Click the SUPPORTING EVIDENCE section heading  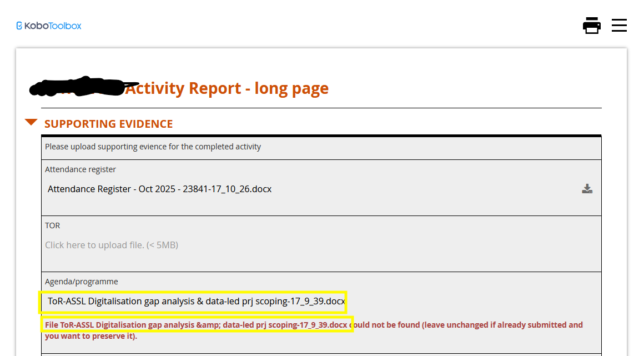(109, 124)
